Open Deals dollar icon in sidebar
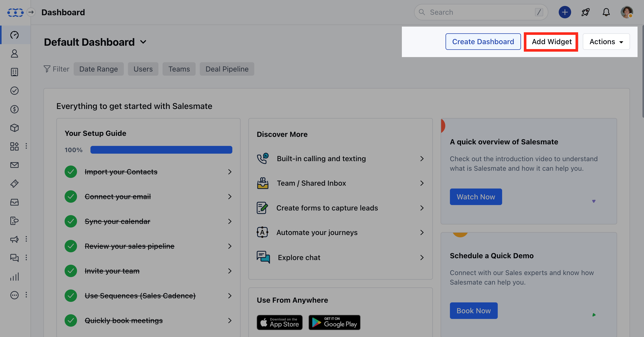Image resolution: width=644 pixels, height=337 pixels. 14,109
